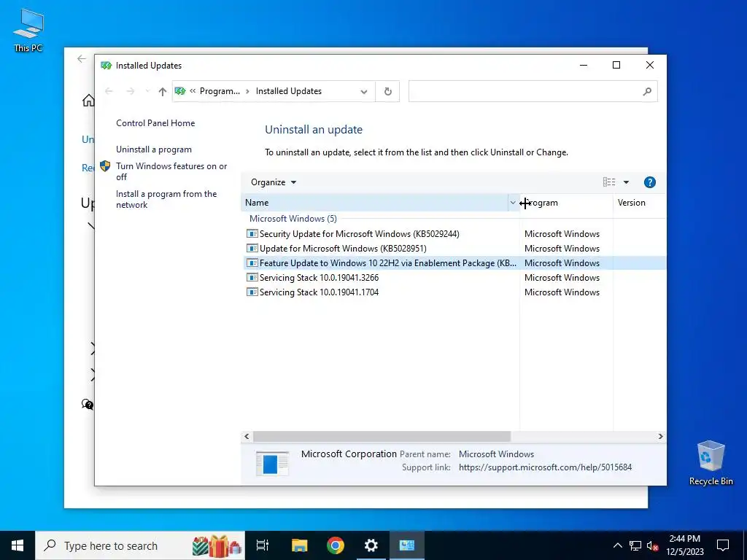
Task: Click the Installed Updates search box
Action: [533, 91]
